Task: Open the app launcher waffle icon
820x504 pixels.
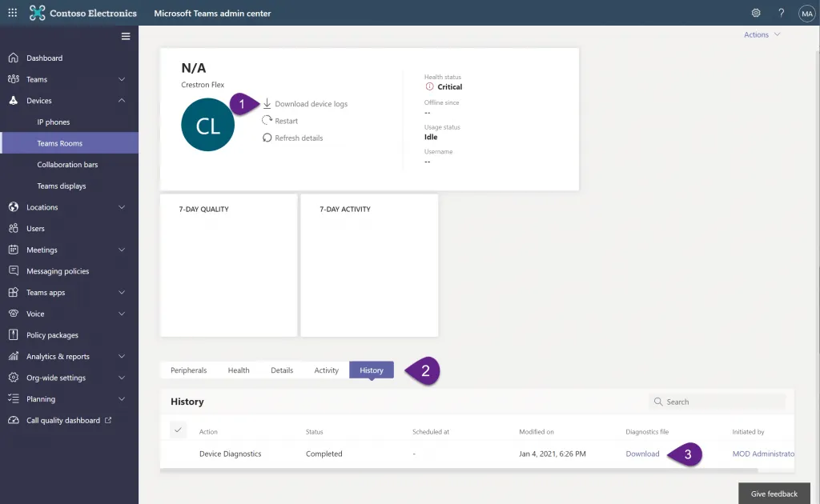Action: coord(12,13)
